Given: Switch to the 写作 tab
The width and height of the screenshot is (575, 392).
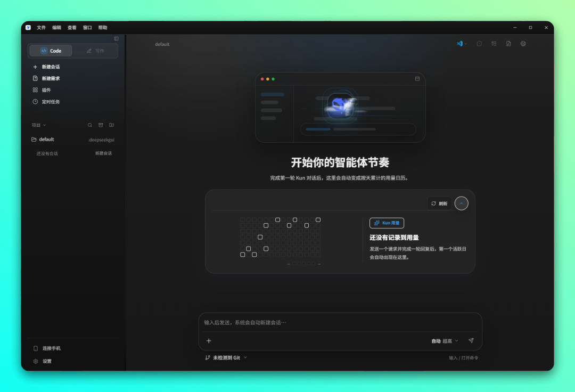Looking at the screenshot, I should point(95,51).
